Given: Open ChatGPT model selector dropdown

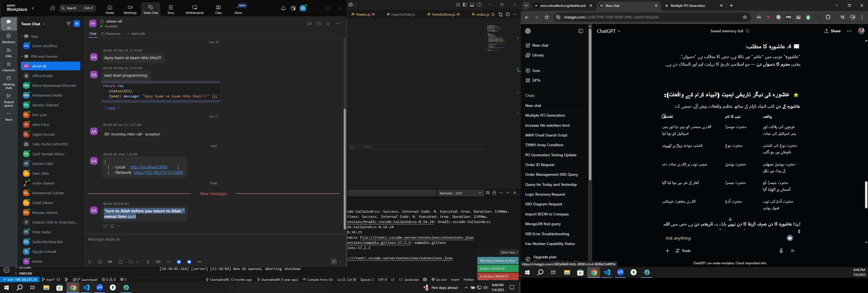Looking at the screenshot, I should 608,31.
